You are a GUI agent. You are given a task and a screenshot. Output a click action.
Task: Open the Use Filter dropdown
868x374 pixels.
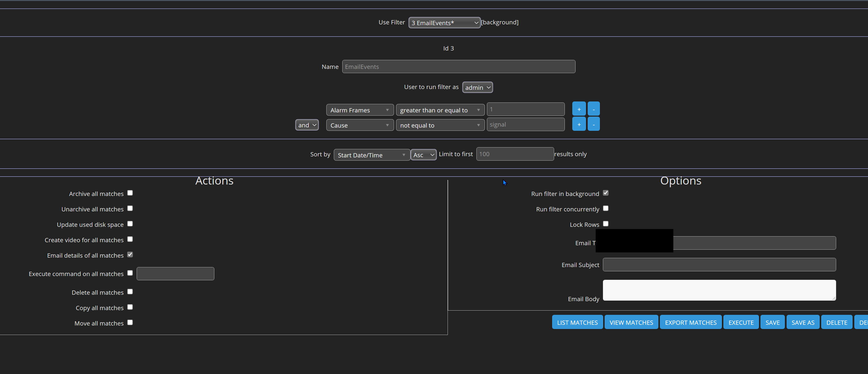click(x=444, y=23)
